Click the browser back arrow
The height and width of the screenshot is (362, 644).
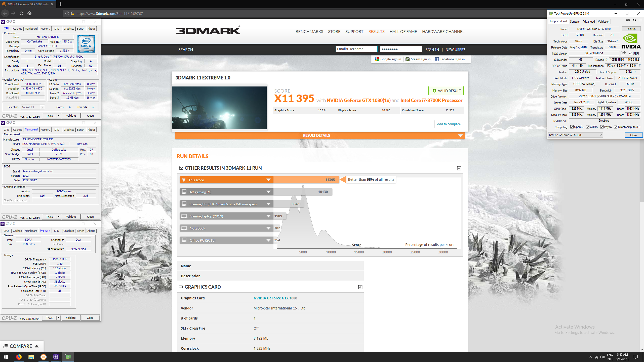tap(5, 13)
